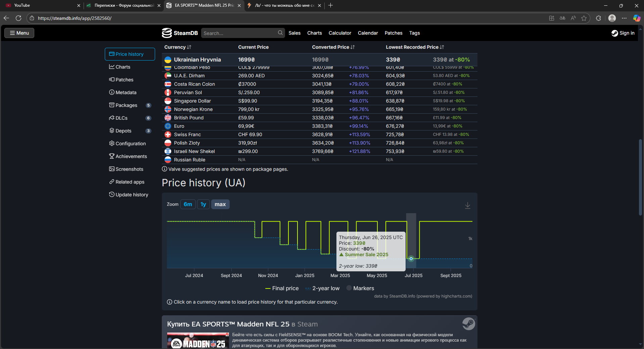This screenshot has height=349, width=644.
Task: Open the Achievements sidebar section
Action: point(130,156)
